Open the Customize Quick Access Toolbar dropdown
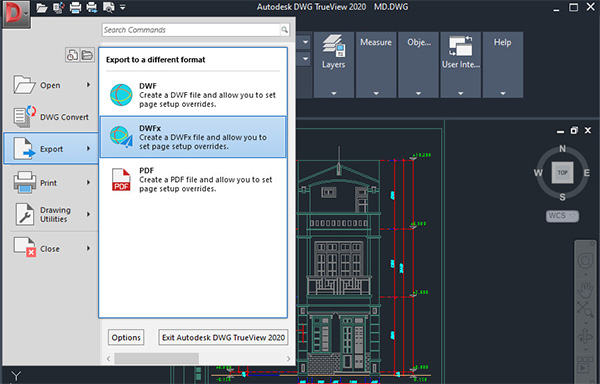 pyautogui.click(x=122, y=7)
